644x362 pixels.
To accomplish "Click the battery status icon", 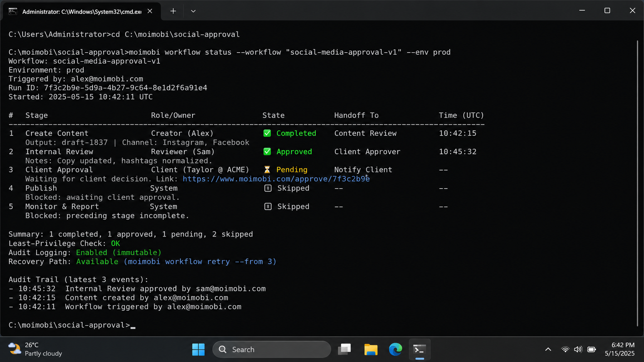I will [x=592, y=349].
